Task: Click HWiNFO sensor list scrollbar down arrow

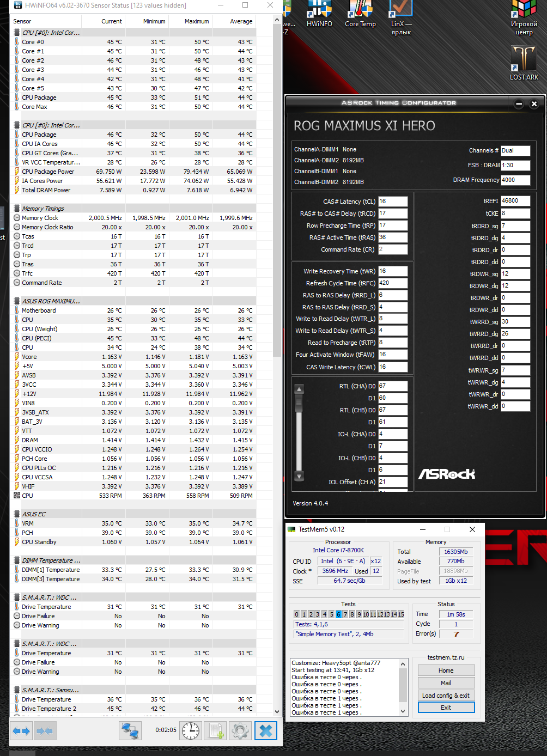Action: tap(277, 712)
